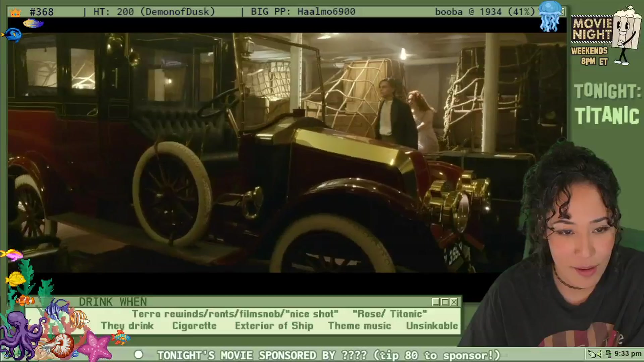Screen dimensions: 644x362
Task: Click the 'Terra rewinds/rants/filmsnob' rule
Action: 235,314
